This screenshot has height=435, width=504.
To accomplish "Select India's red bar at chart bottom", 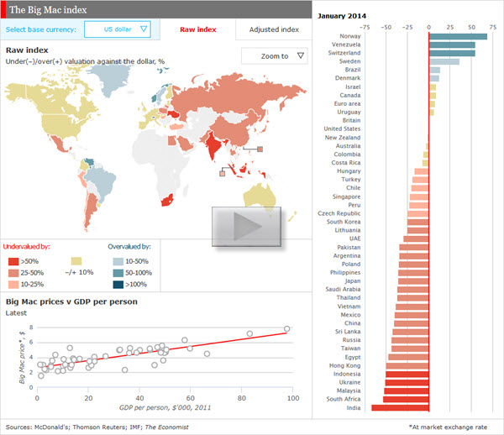I will (400, 408).
